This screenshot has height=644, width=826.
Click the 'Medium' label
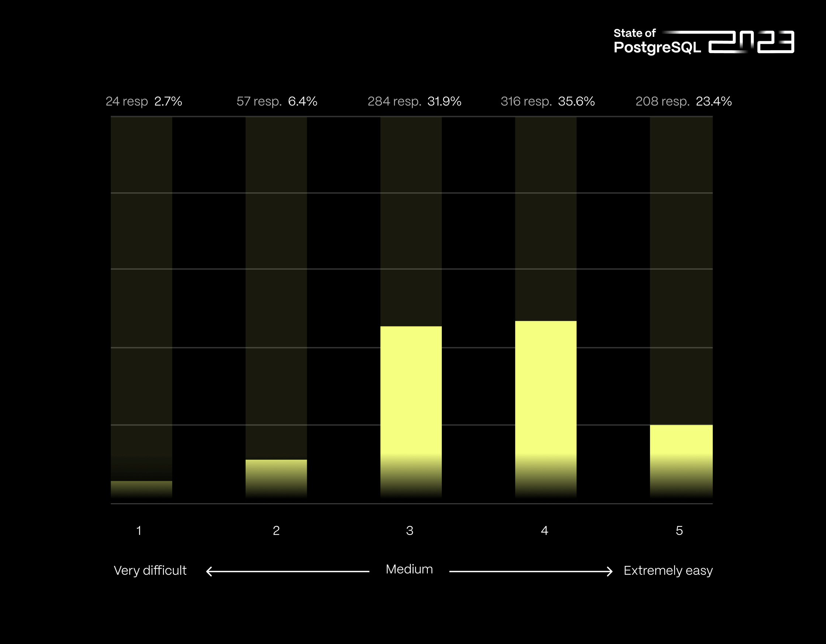pyautogui.click(x=409, y=569)
